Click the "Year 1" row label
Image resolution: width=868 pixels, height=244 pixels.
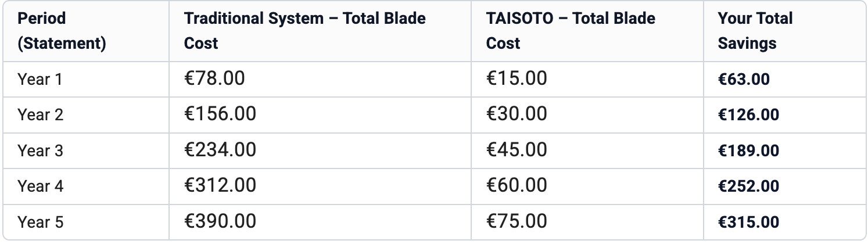coord(40,80)
